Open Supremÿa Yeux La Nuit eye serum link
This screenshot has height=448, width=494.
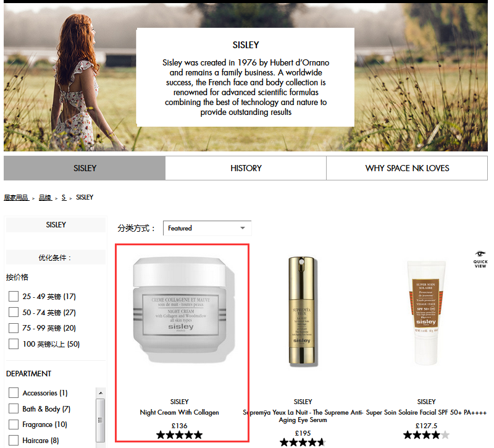click(303, 416)
